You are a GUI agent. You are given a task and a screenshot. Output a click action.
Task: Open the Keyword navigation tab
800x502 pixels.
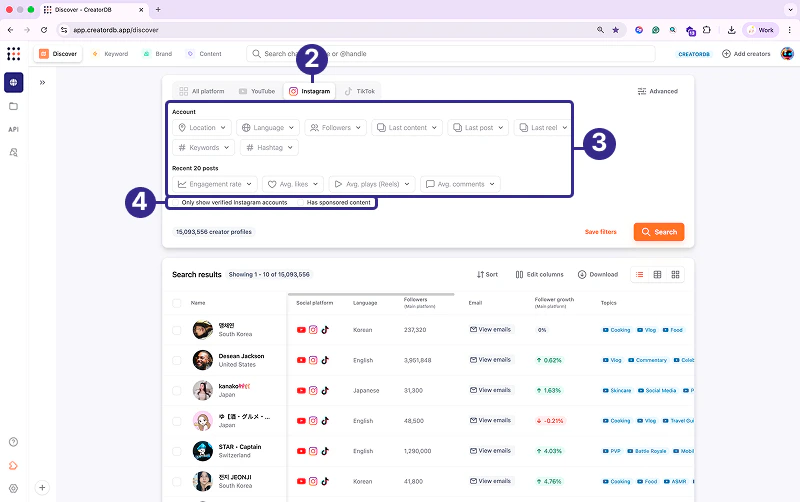coord(110,54)
